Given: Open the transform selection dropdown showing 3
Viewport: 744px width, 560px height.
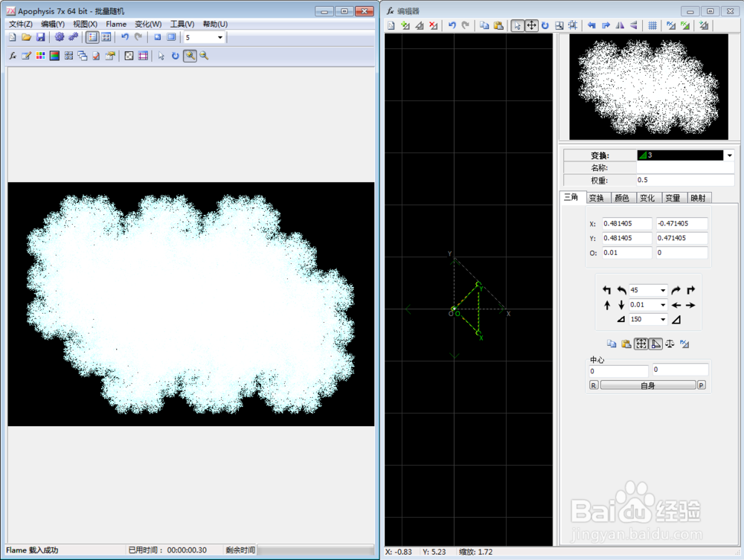Looking at the screenshot, I should (728, 155).
